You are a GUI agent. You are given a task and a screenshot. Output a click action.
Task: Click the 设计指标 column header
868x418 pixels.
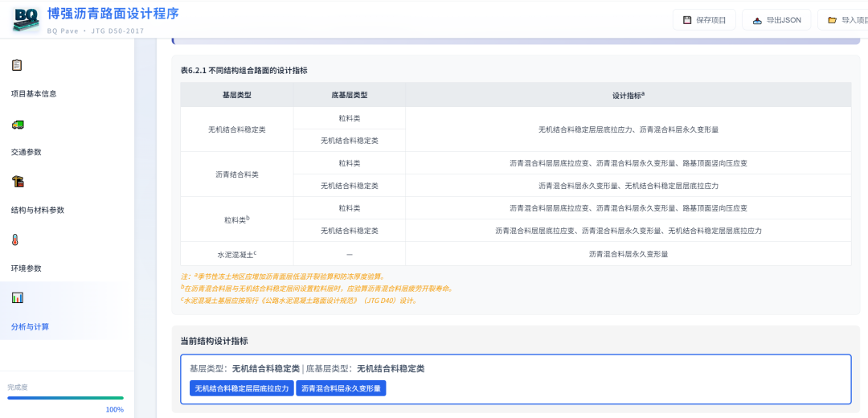coord(628,95)
